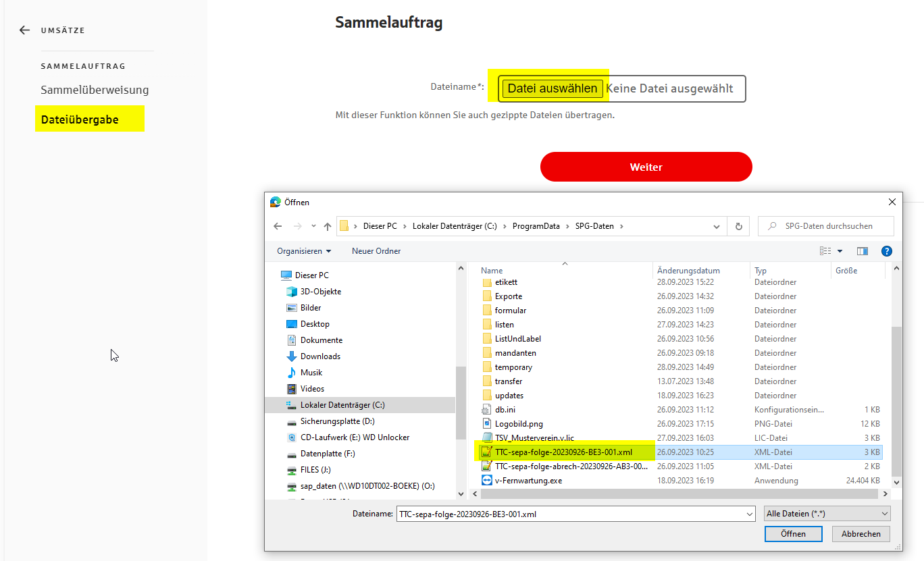Click the Öffnen button in dialog

pos(793,533)
